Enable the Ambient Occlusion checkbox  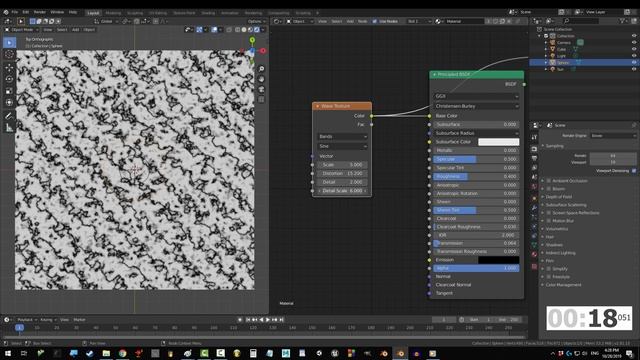549,181
